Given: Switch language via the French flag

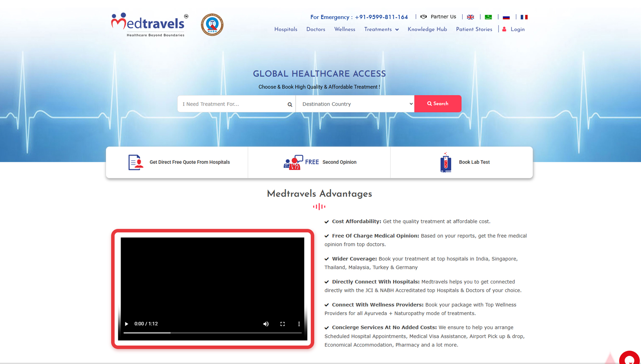Looking at the screenshot, I should pos(524,17).
